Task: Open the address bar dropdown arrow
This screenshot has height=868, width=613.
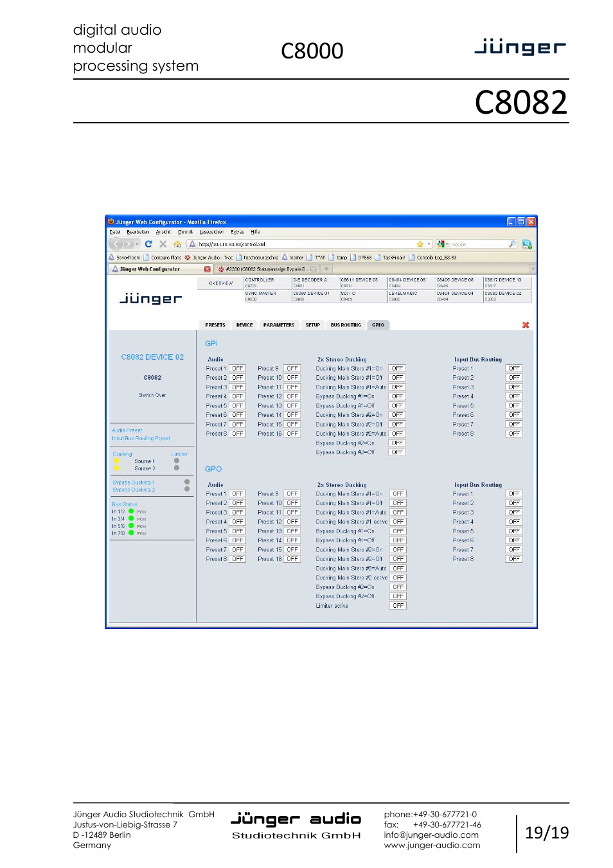Action: click(x=429, y=244)
